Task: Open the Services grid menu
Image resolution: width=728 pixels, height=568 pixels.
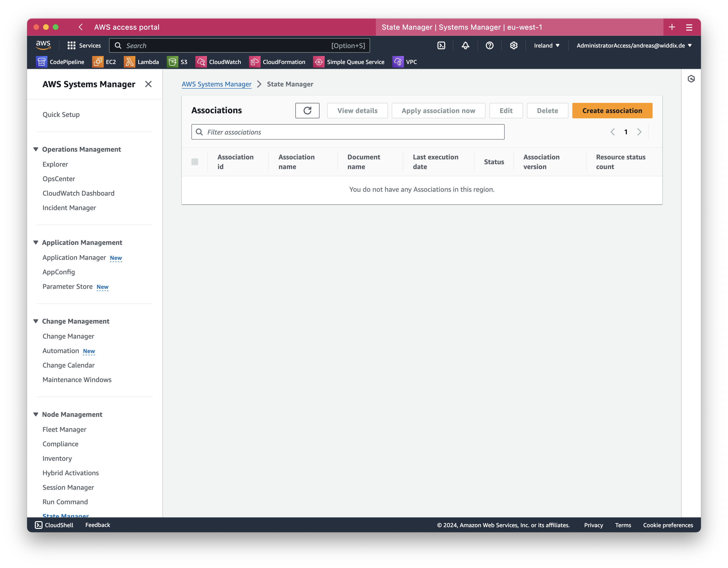Action: pyautogui.click(x=84, y=46)
